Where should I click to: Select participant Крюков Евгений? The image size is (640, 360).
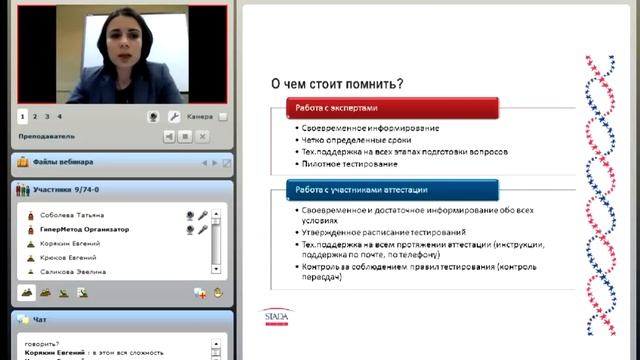pos(68,258)
